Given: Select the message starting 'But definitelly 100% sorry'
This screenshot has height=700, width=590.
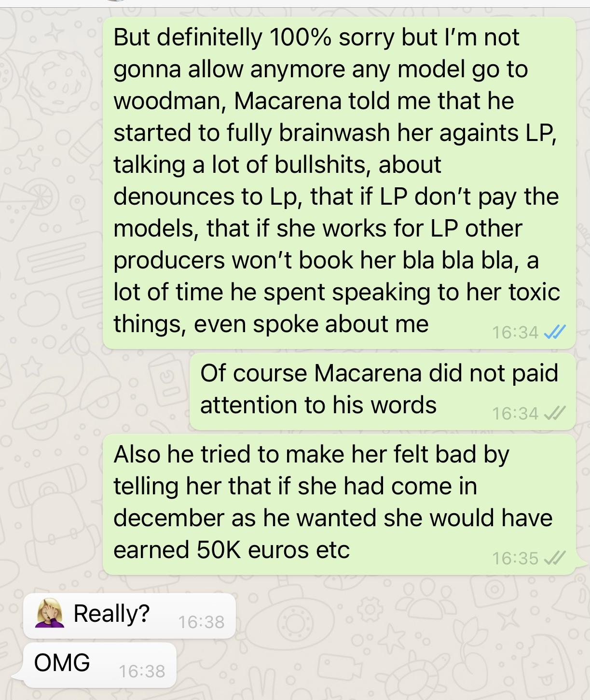Looking at the screenshot, I should pyautogui.click(x=339, y=182).
